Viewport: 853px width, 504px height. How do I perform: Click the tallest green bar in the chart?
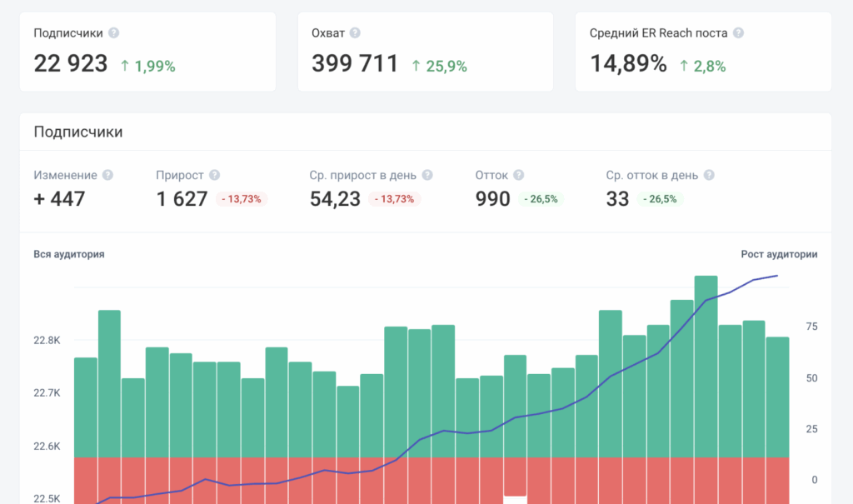tap(706, 367)
